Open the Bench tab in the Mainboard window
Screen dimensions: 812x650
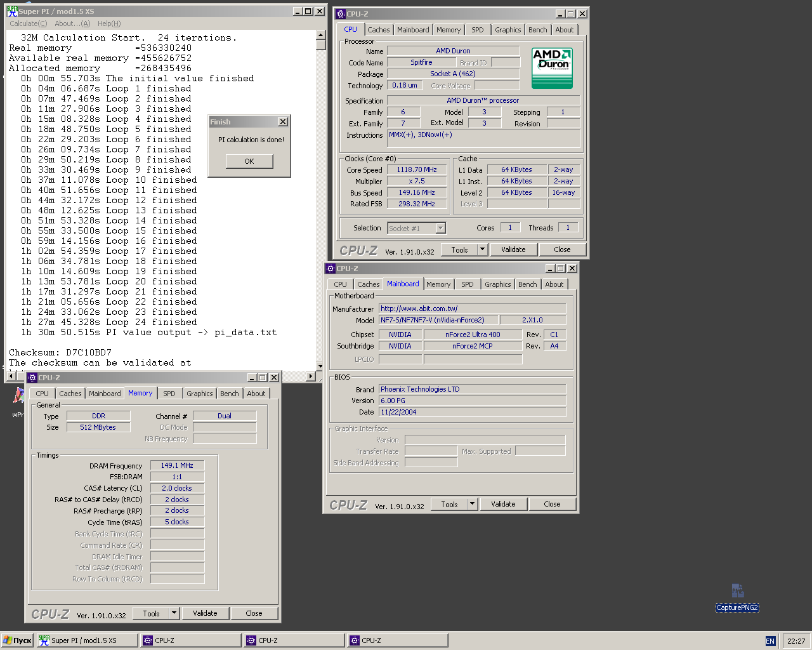pyautogui.click(x=528, y=284)
